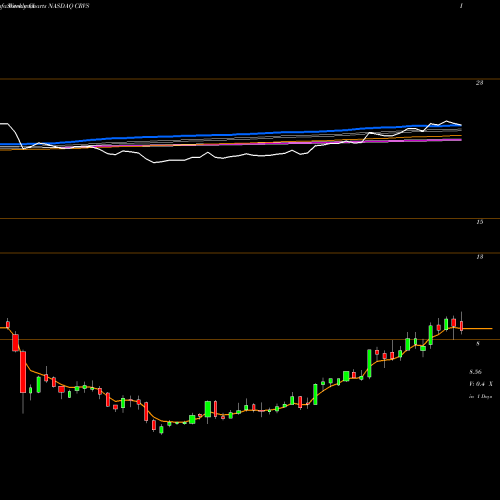
Task: Click the lowest green candle at chart bottom
Action: (161, 430)
